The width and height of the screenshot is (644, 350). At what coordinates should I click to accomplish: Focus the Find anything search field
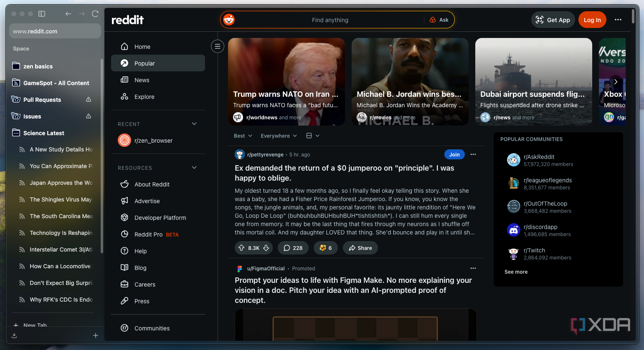[x=330, y=20]
